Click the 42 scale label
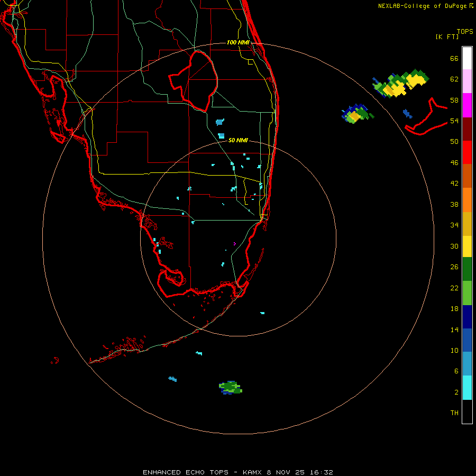Screen dimensions: 476x476 click(x=454, y=184)
